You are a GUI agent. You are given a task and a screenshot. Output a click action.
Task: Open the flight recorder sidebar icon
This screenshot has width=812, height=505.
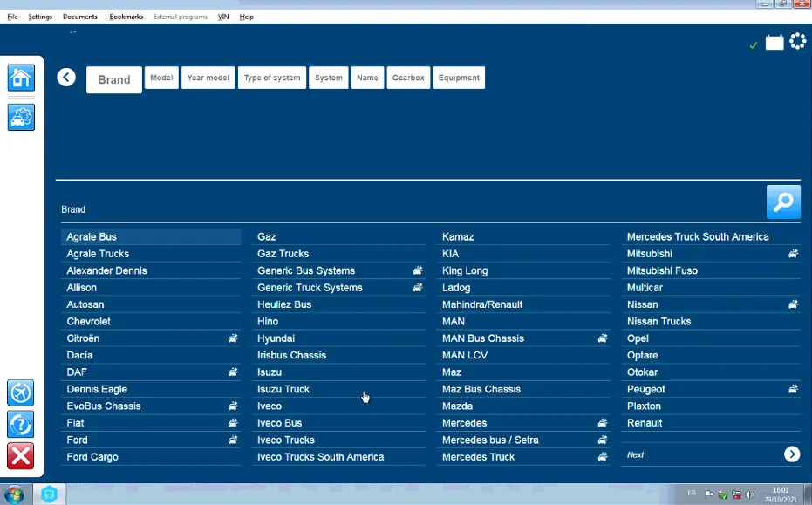click(20, 392)
